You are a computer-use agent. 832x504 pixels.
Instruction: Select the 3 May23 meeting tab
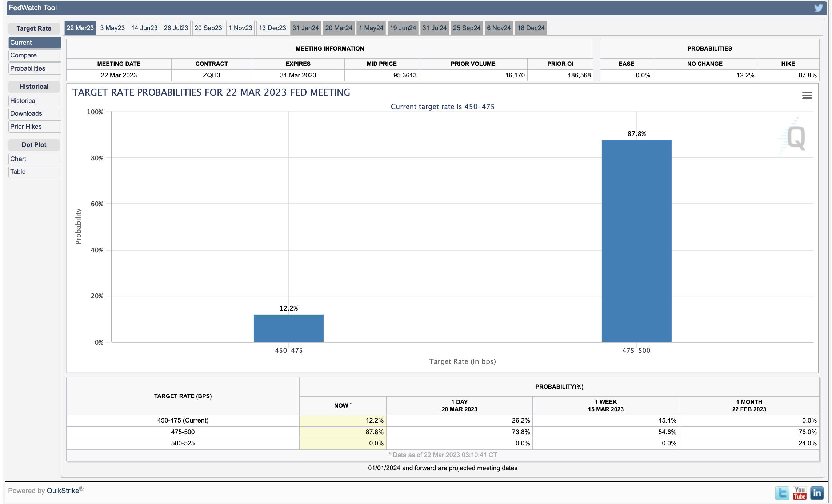click(112, 28)
